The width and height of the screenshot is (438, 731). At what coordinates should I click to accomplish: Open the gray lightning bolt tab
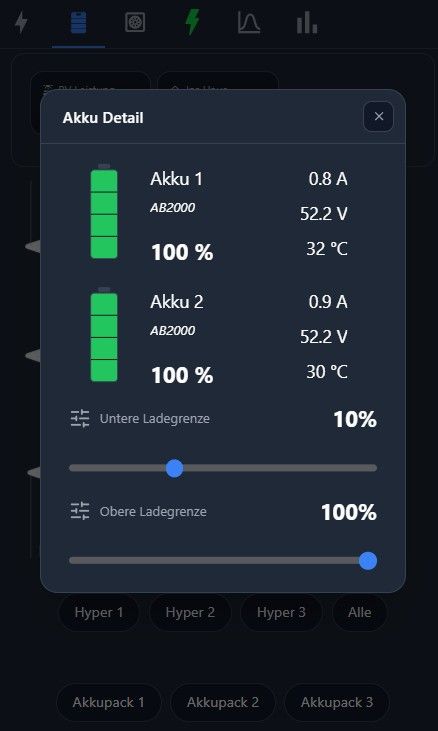click(x=21, y=22)
